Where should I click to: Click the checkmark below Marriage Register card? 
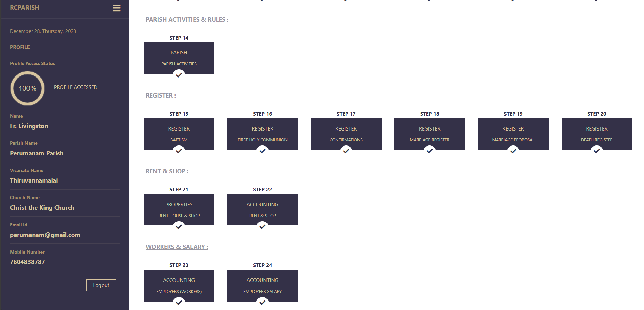429,151
